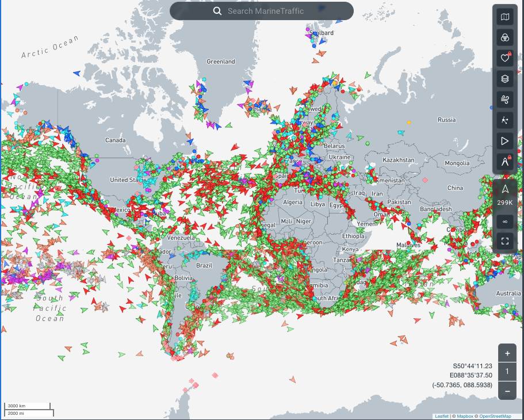Click the Ethiopia map label
The width and height of the screenshot is (524, 420).
pyautogui.click(x=353, y=236)
